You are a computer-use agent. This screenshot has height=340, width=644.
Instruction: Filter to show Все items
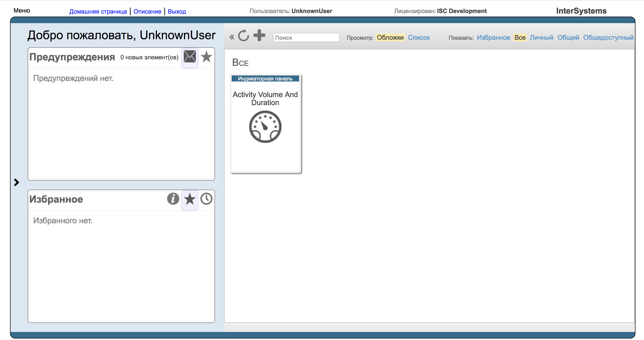pos(520,37)
